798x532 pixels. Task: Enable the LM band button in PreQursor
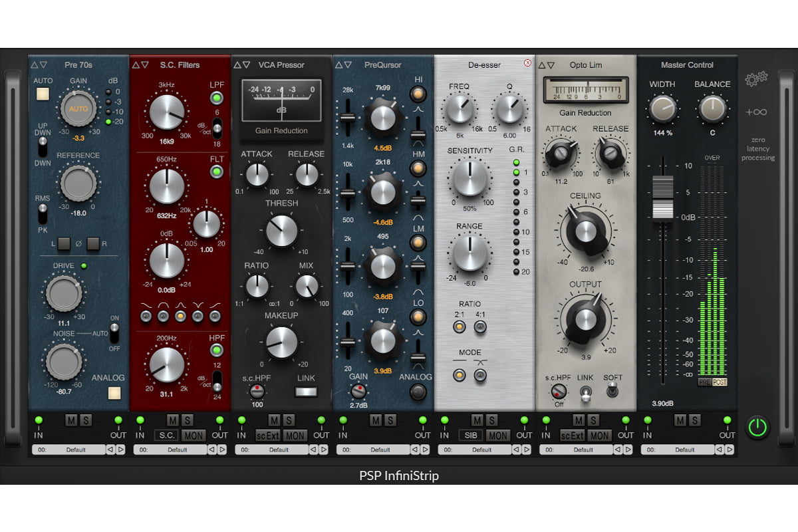coord(418,243)
